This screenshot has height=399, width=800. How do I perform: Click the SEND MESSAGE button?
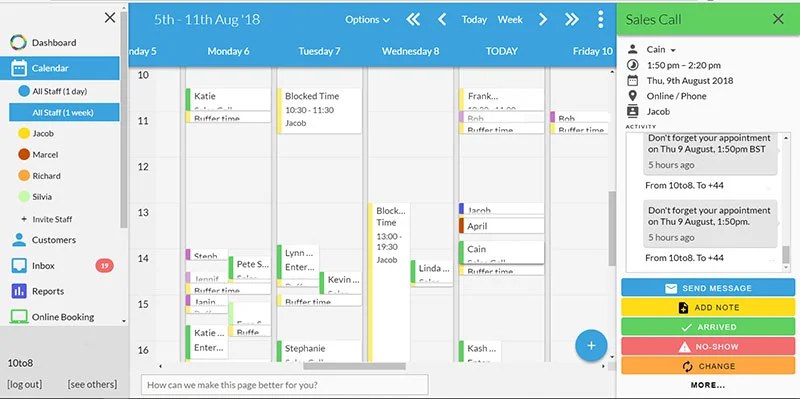pos(708,288)
